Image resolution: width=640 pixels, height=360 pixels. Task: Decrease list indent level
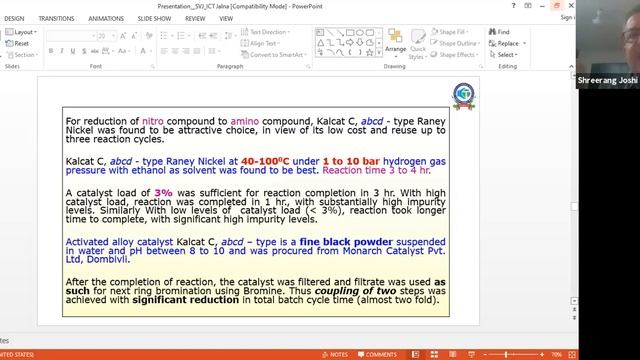tap(202, 36)
